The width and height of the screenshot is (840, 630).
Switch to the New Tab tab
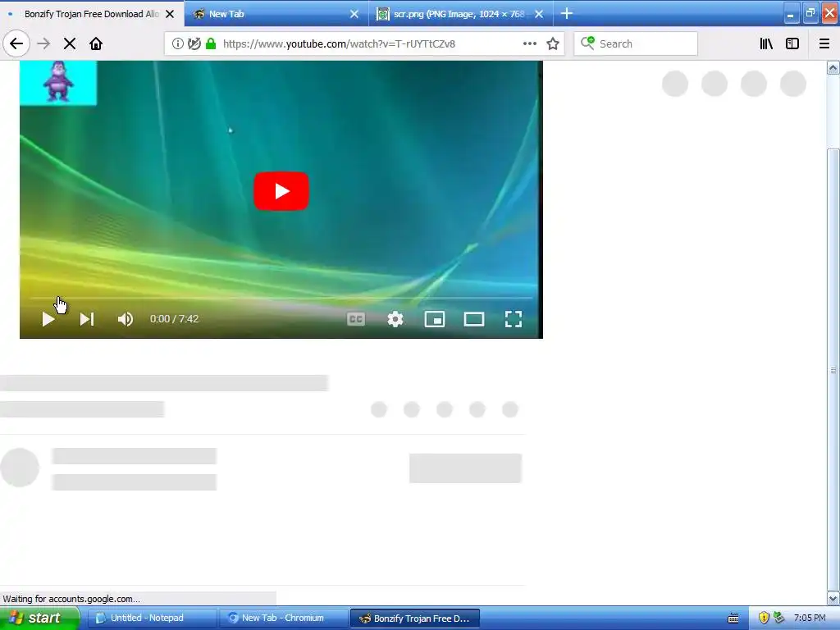[x=276, y=14]
